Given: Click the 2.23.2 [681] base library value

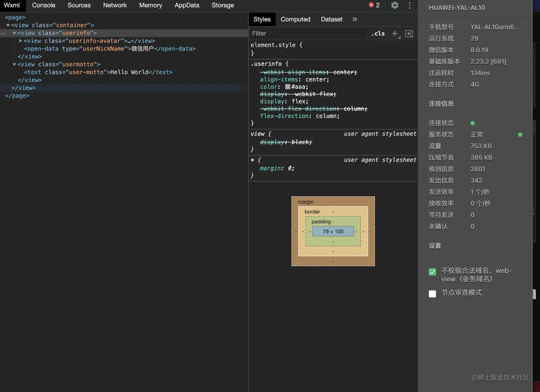Looking at the screenshot, I should [488, 61].
